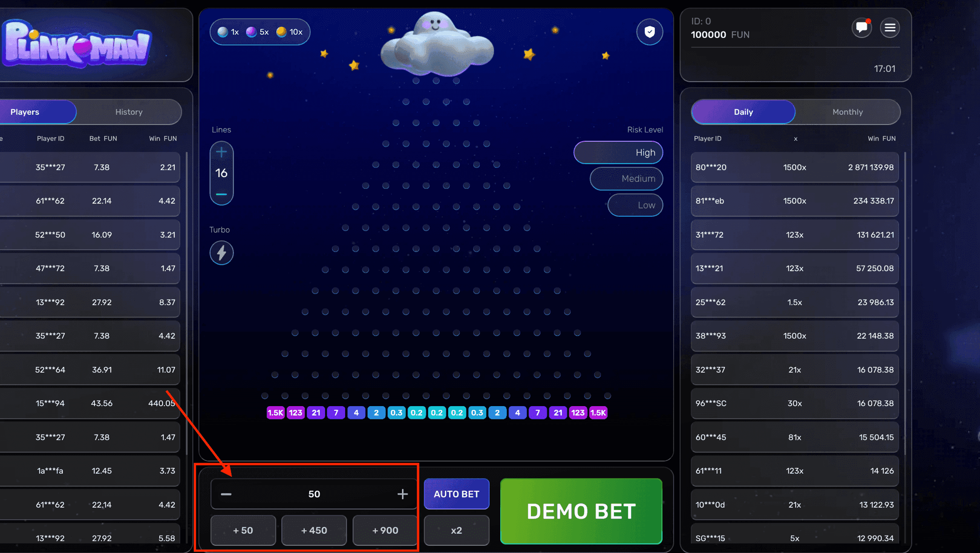
Task: Select the Low risk level
Action: coord(635,205)
